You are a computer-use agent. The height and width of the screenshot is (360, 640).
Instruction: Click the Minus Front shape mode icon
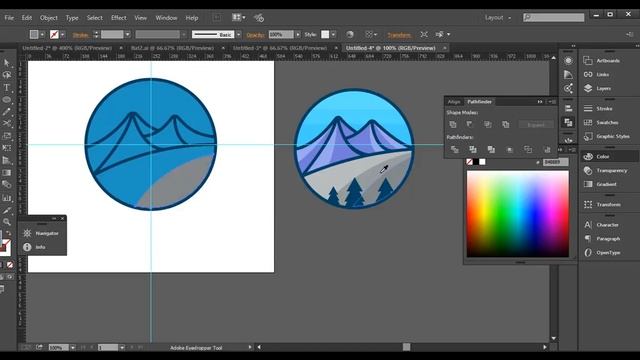(470, 124)
